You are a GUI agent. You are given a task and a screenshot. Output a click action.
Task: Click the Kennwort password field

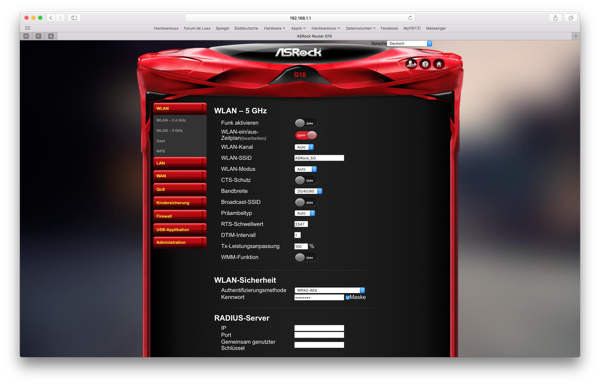[x=319, y=297]
